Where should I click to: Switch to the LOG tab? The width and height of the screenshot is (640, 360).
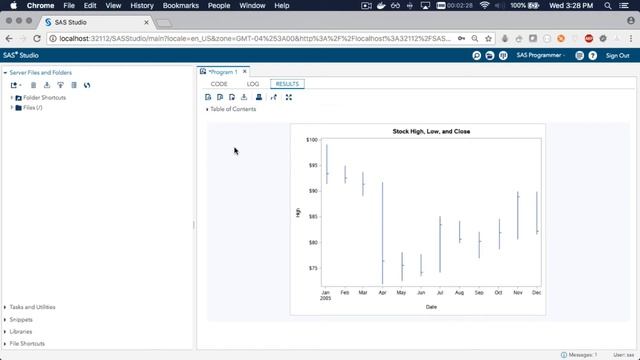point(253,84)
